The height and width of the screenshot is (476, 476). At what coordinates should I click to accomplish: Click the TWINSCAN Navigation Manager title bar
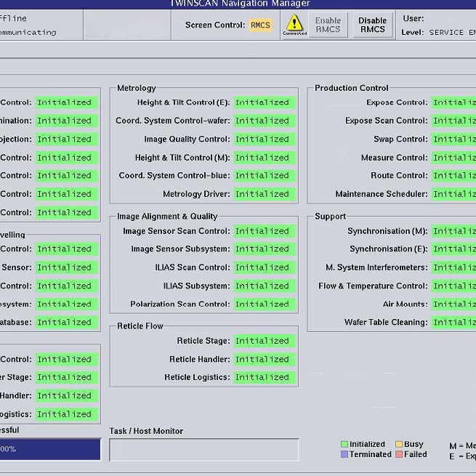click(240, 4)
